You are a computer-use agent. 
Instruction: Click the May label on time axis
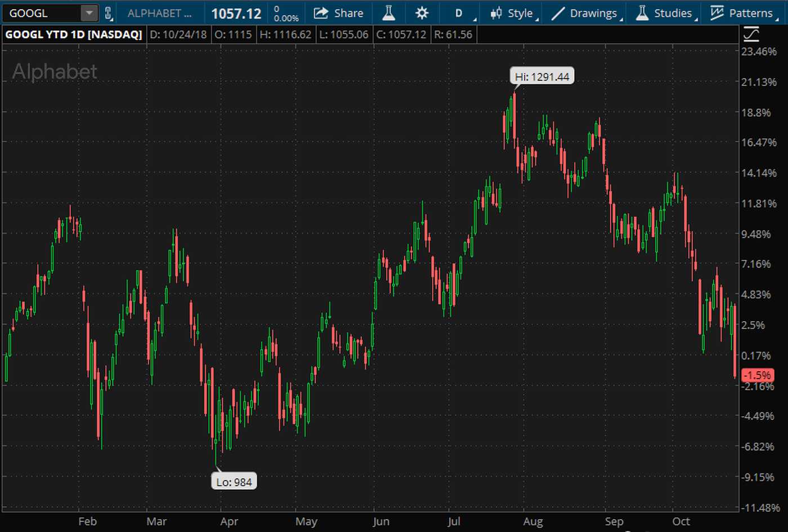pos(306,521)
